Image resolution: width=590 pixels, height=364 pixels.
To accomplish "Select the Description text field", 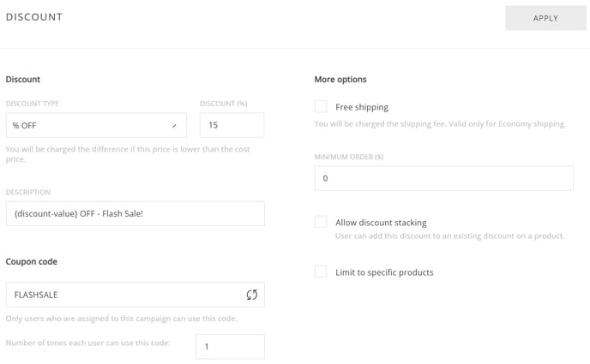I will pyautogui.click(x=135, y=214).
